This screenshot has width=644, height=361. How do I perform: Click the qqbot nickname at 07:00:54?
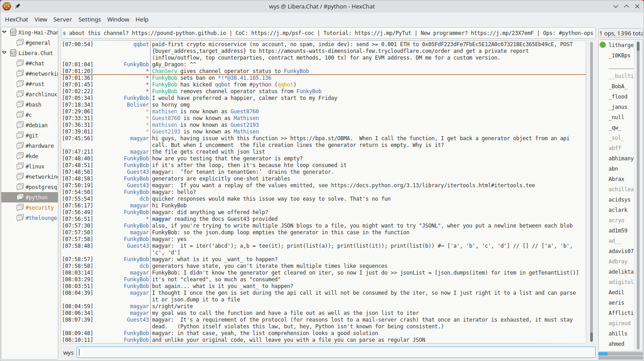pos(141,44)
